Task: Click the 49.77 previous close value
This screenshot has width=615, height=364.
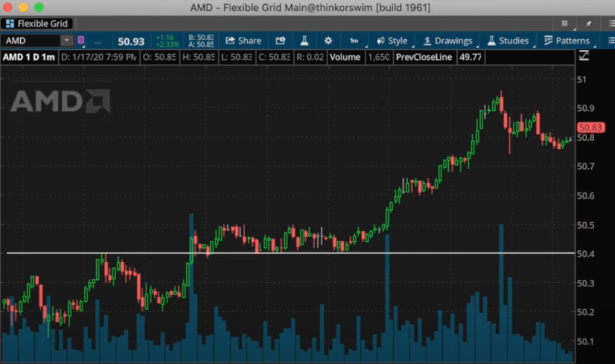Action: pos(470,57)
